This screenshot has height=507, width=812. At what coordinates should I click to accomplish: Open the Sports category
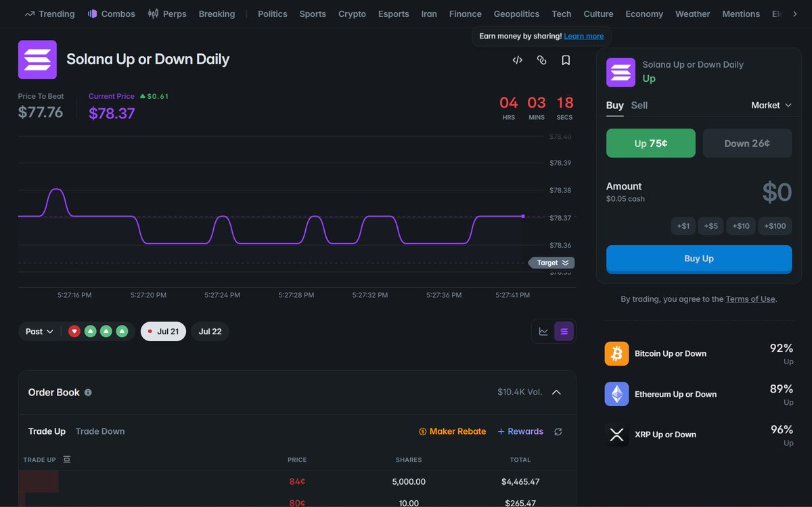(313, 14)
